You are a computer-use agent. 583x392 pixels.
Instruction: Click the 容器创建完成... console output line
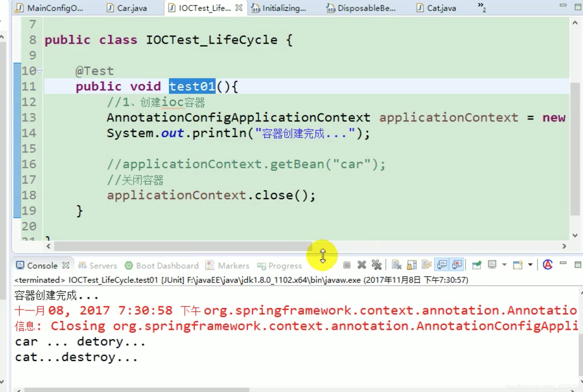click(x=56, y=295)
